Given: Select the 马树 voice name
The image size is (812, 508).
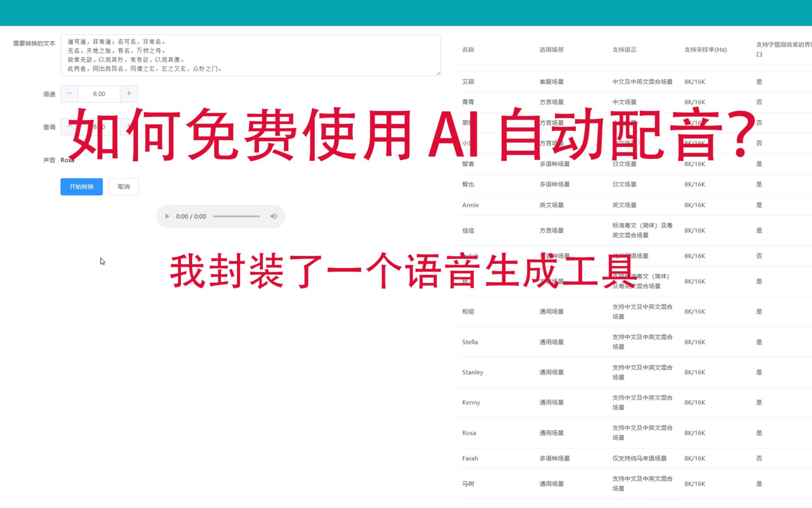Looking at the screenshot, I should (x=468, y=484).
